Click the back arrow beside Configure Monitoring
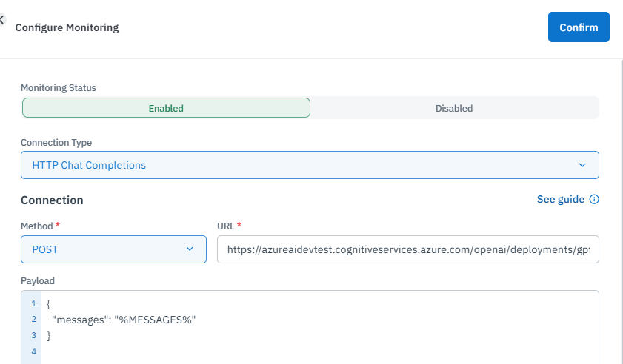 [x=2, y=20]
